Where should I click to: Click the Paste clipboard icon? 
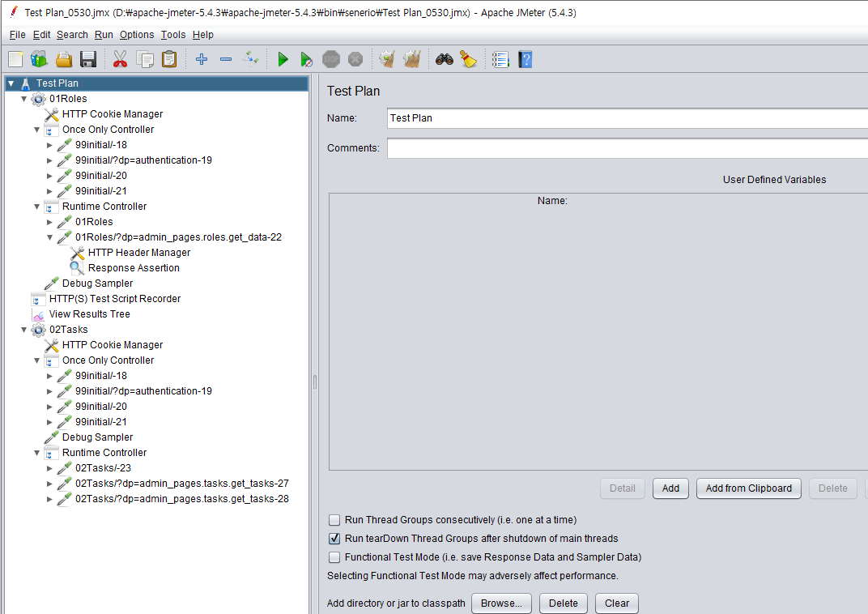(x=169, y=59)
